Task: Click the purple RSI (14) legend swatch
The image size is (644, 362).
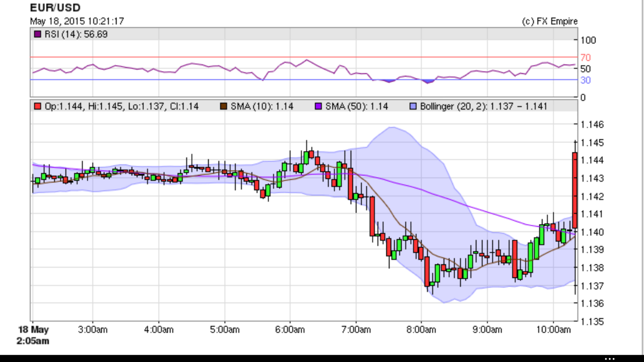Action: tap(38, 34)
